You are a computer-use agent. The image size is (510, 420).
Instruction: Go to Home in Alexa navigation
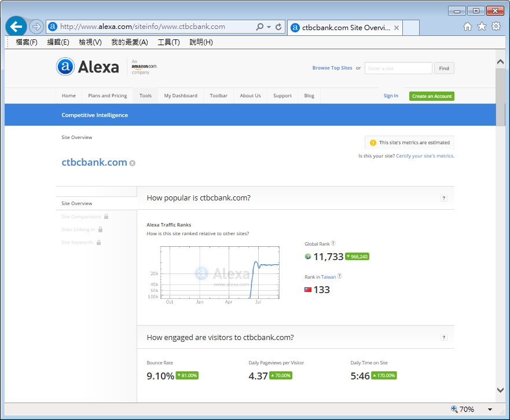69,96
